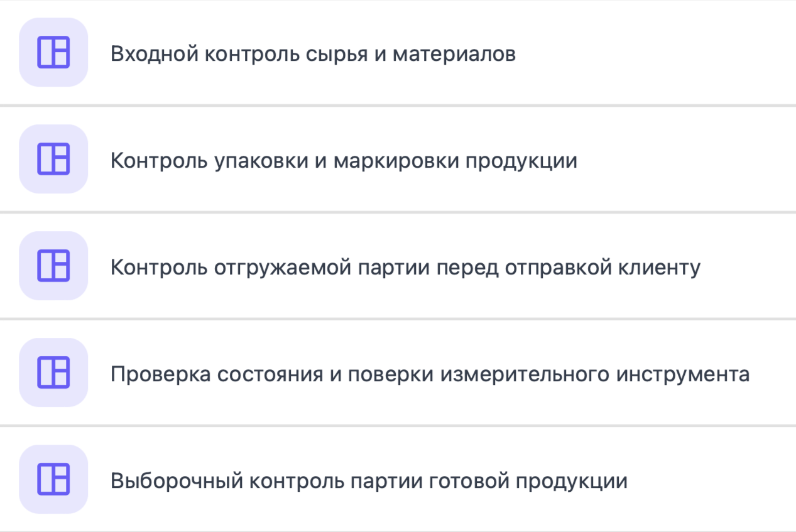Click the word «упаковки» in the second template
The height and width of the screenshot is (532, 796).
click(261, 161)
